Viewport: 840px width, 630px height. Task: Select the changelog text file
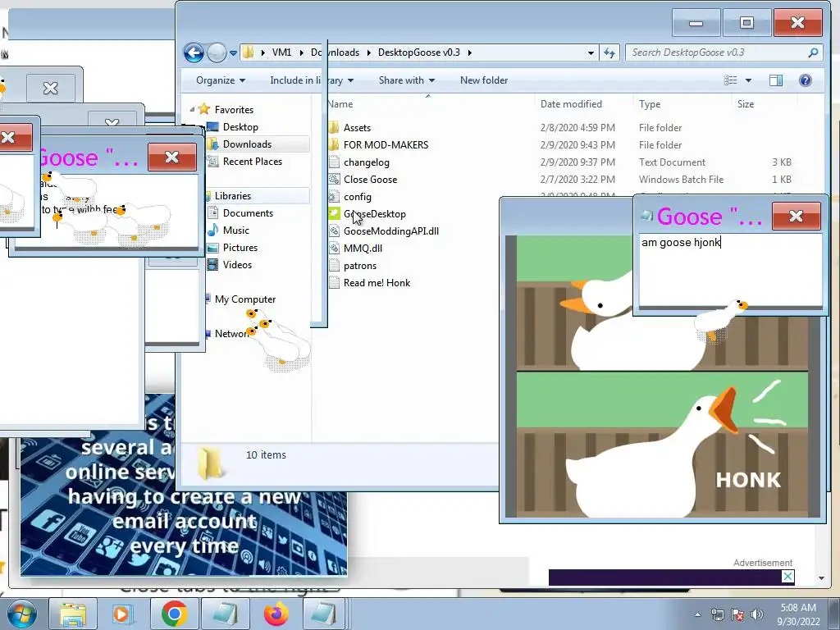(x=367, y=162)
